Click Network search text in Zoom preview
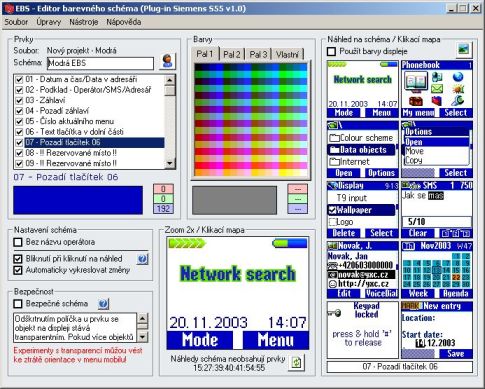The height and width of the screenshot is (389, 485). click(238, 274)
